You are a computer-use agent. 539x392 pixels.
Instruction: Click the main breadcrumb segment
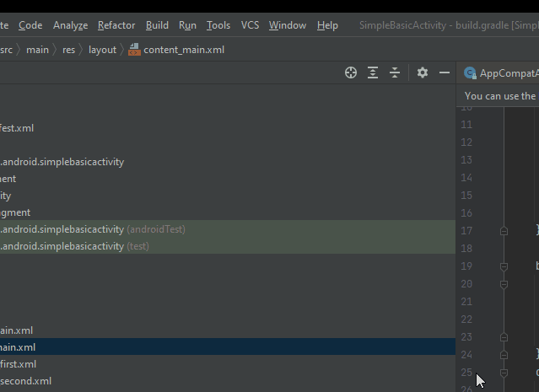(x=37, y=50)
